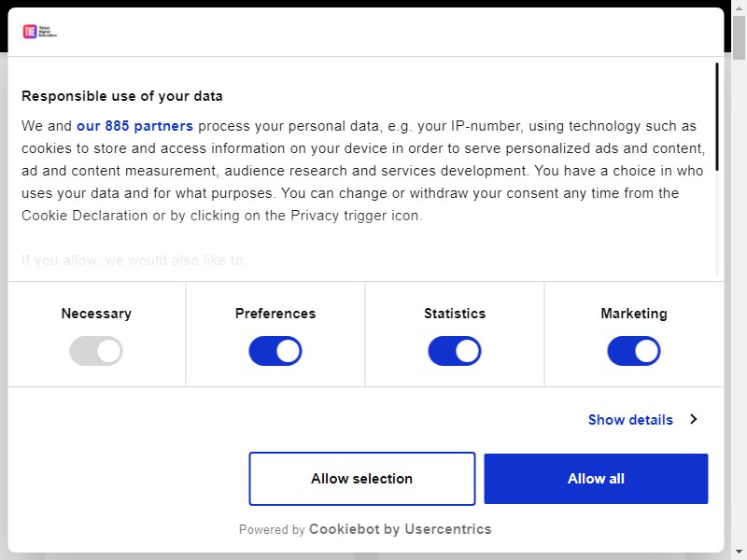The image size is (747, 560).
Task: Click the Allow all button
Action: tap(596, 479)
